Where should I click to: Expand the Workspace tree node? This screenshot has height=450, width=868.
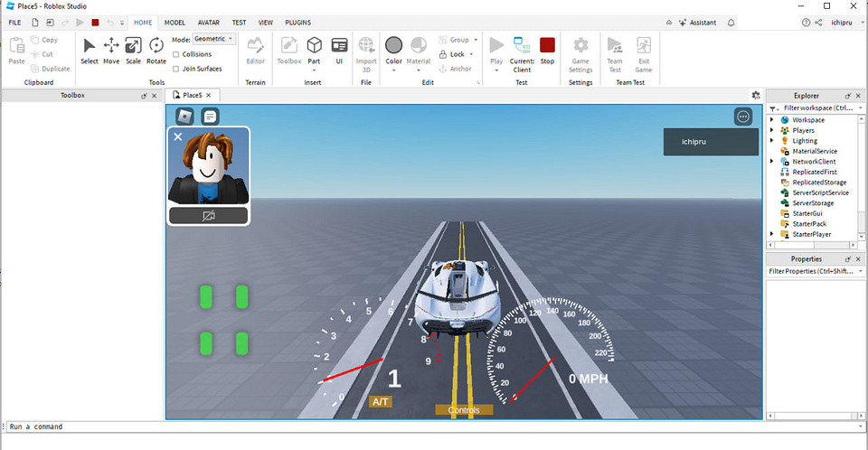point(772,120)
